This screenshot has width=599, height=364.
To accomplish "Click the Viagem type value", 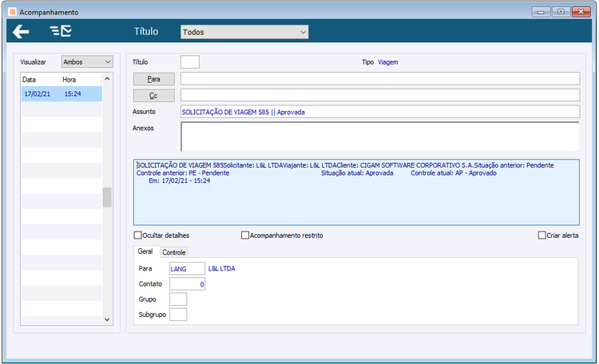I will [x=387, y=62].
